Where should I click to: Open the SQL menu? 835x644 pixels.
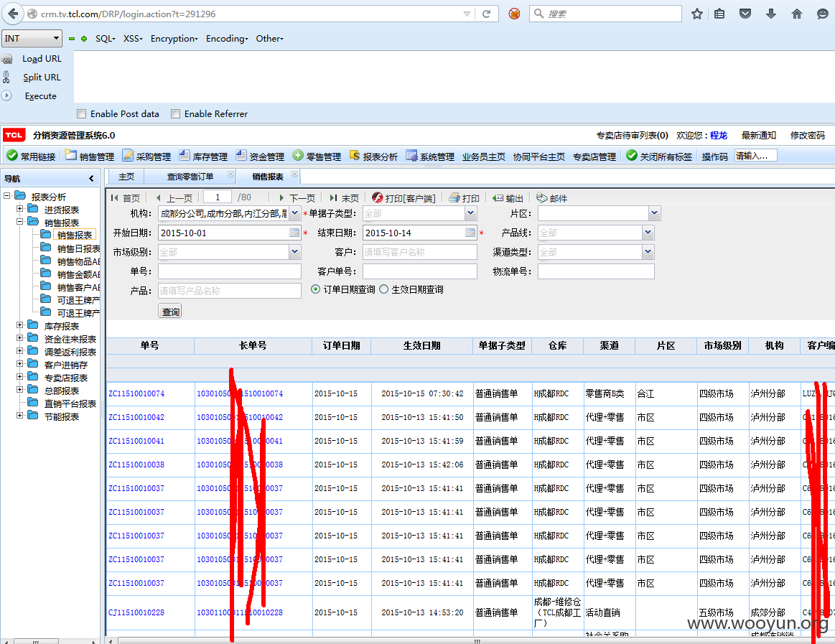coord(106,38)
